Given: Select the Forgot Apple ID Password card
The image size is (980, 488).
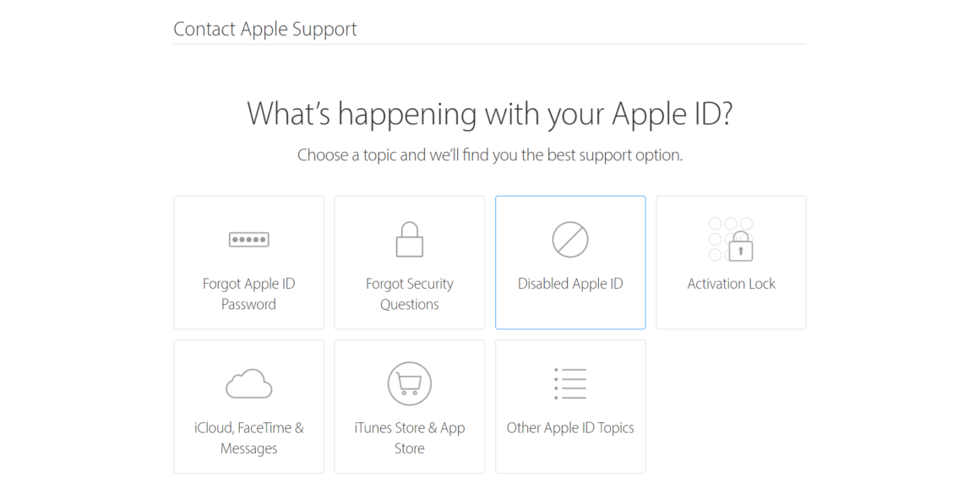Looking at the screenshot, I should [x=248, y=262].
